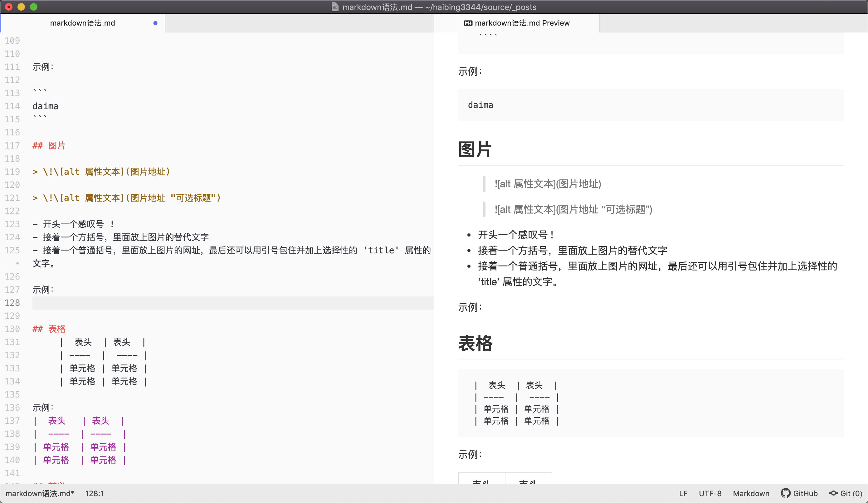Open the Markdown grammar selector
This screenshot has width=868, height=503.
(x=751, y=493)
